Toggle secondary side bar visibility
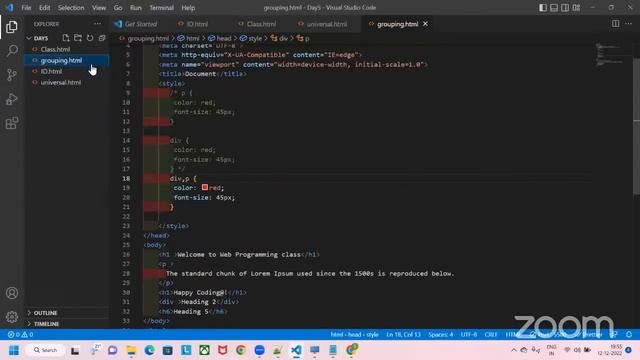This screenshot has width=640, height=360. 565,8
